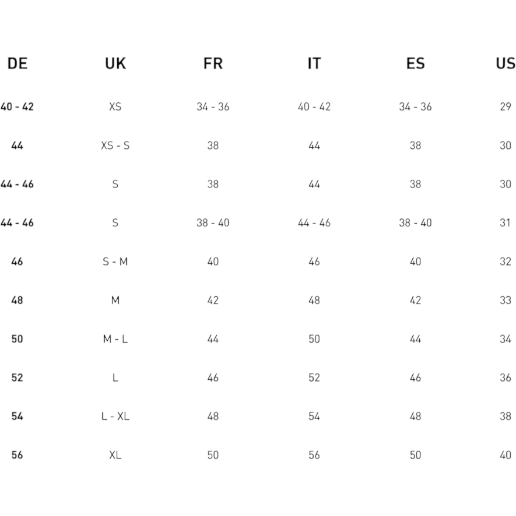The height and width of the screenshot is (516, 516).
Task: Select the DE column header
Action: [x=17, y=63]
